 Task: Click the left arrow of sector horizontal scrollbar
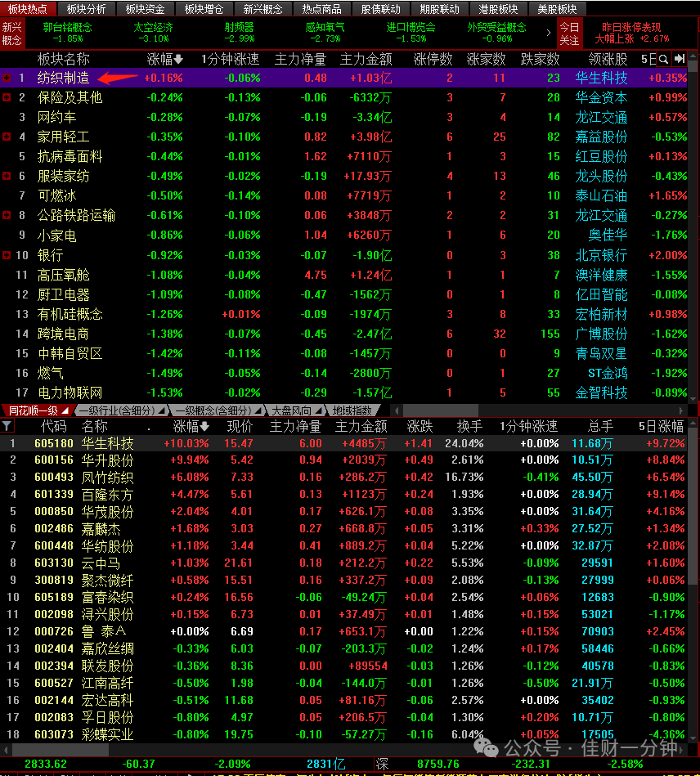point(397,410)
